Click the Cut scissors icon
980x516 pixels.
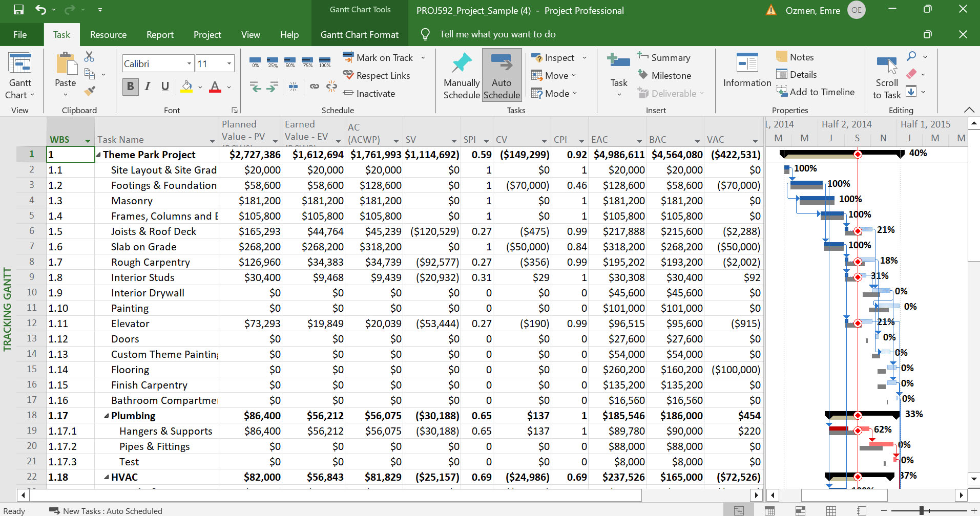pos(89,56)
